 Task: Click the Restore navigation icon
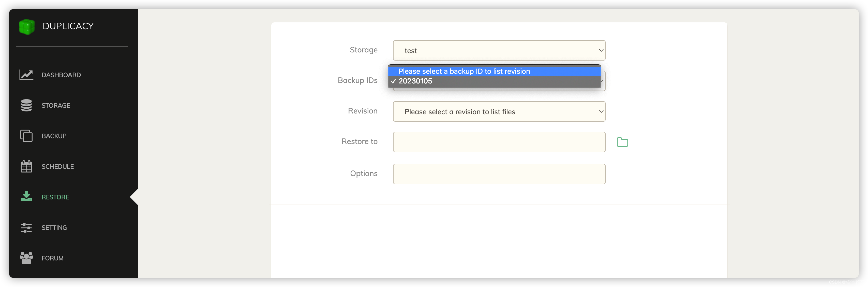[x=26, y=197]
